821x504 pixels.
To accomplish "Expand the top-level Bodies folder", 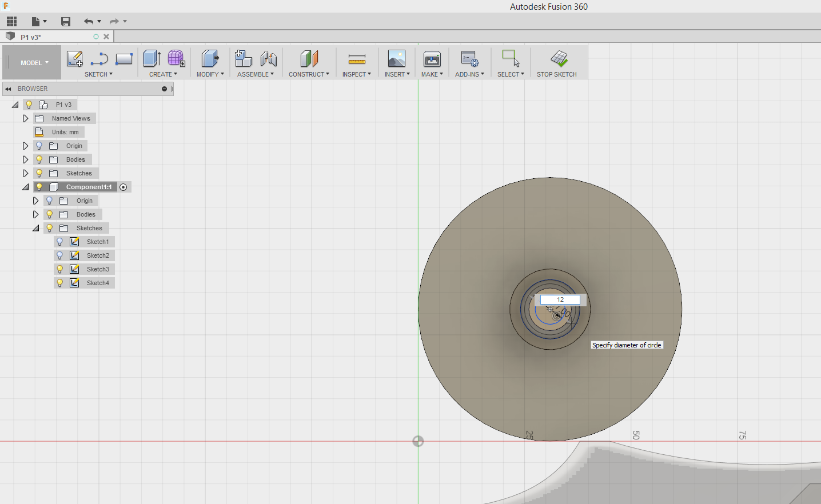I will [25, 159].
